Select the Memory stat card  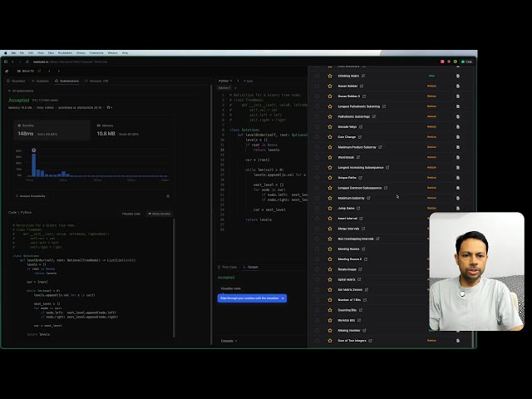(131, 130)
